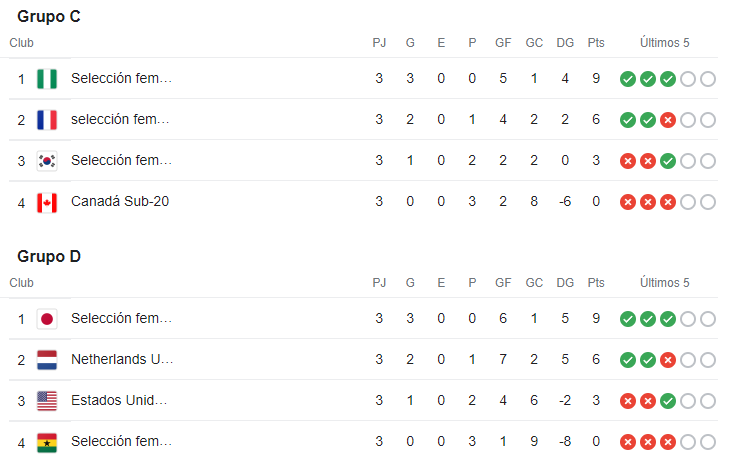Click United States' green win result icon
Viewport: 739px width, 468px height.
(668, 401)
